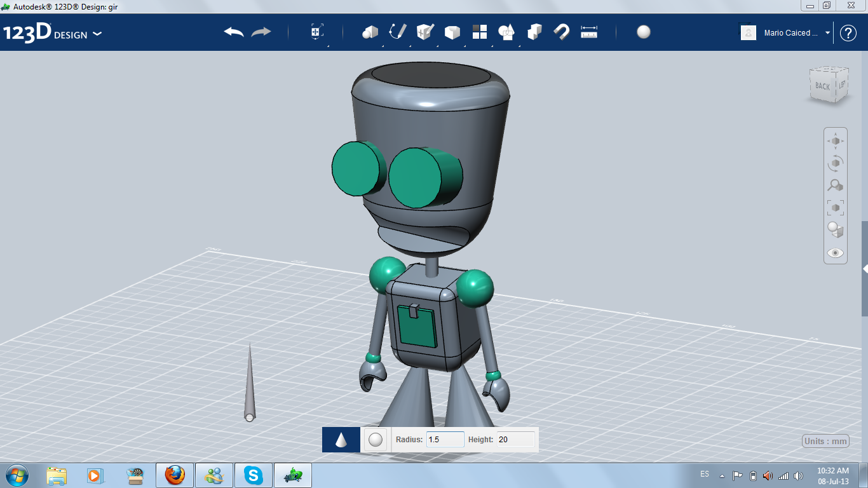Screen dimensions: 868x488
Task: Click the Units : mm button
Action: point(826,442)
